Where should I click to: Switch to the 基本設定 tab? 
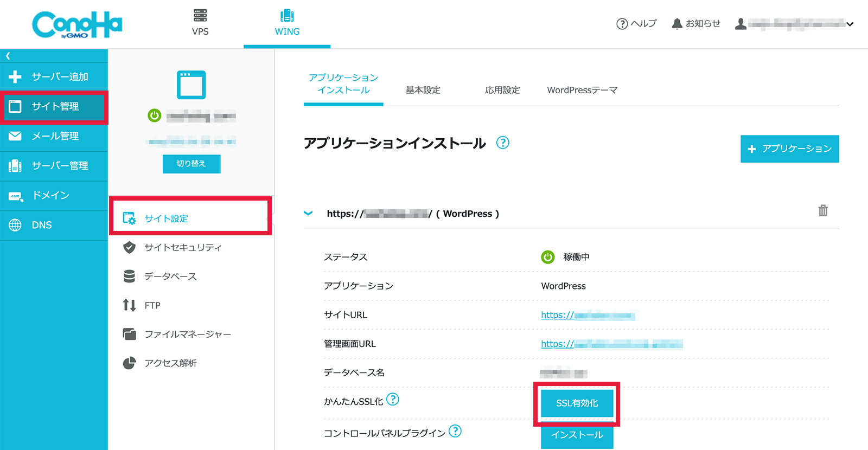coord(423,90)
